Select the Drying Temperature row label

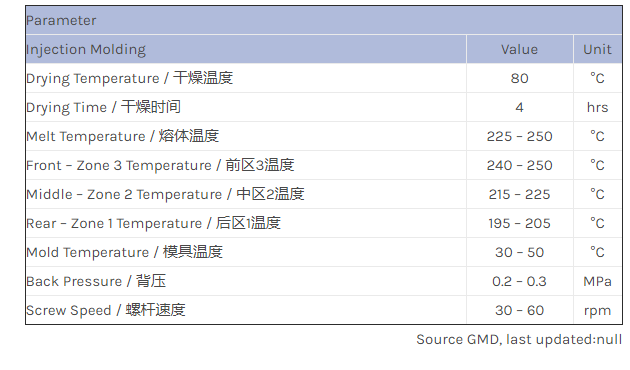(x=129, y=78)
